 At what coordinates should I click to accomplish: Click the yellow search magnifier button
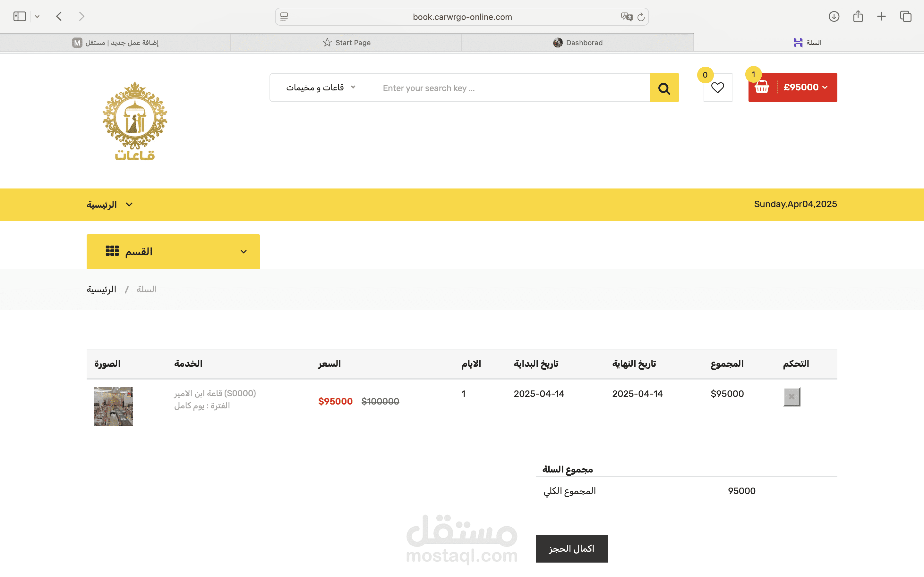point(664,88)
